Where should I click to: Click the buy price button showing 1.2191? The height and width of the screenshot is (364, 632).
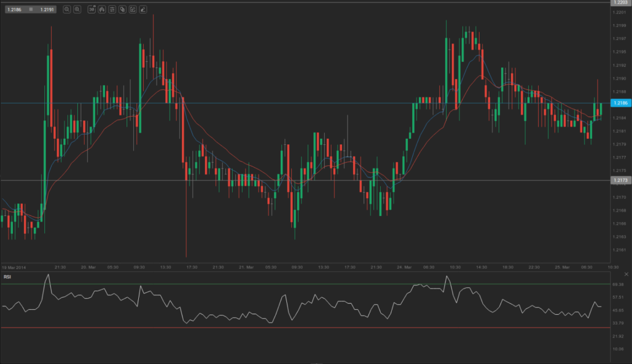point(46,9)
